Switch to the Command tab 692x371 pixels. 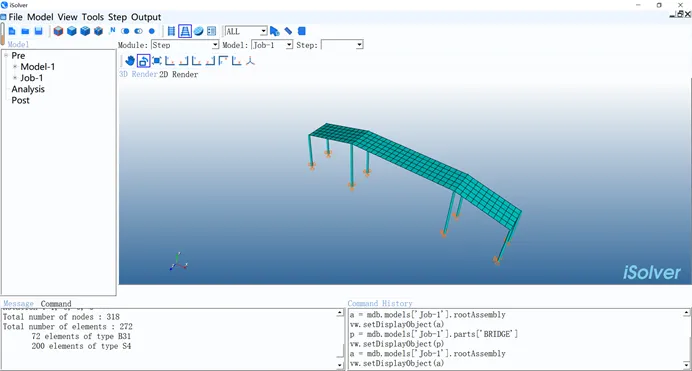tap(56, 304)
